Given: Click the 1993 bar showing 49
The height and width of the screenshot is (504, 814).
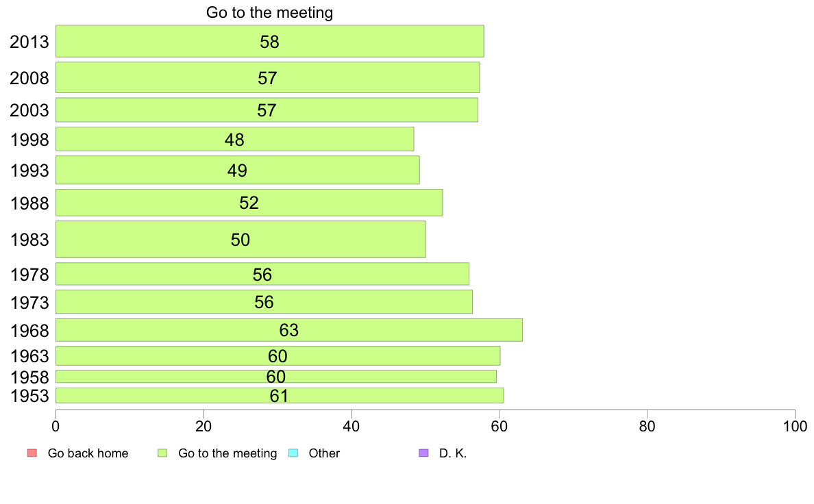Looking at the screenshot, I should click(x=238, y=170).
